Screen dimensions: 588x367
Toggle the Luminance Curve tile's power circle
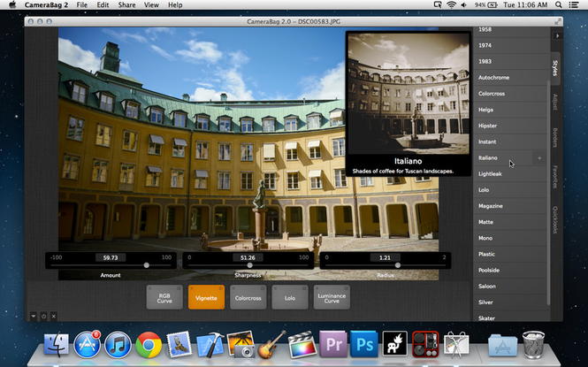(346, 288)
